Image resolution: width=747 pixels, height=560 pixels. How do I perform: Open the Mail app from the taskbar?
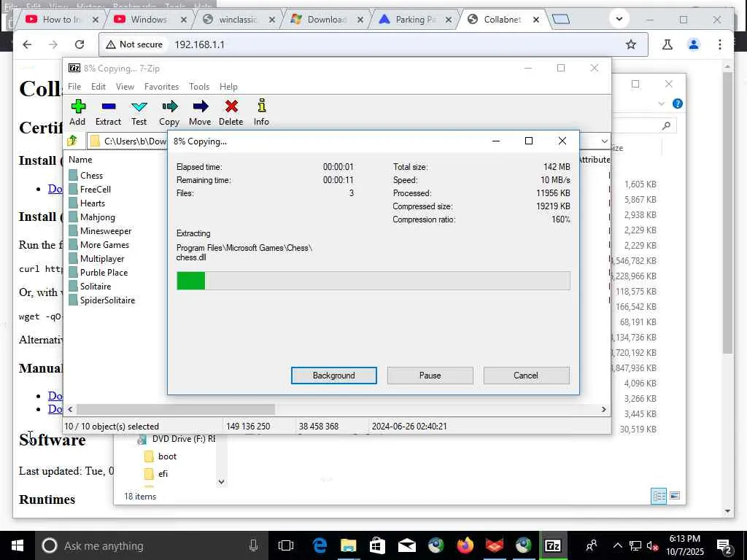coord(407,545)
